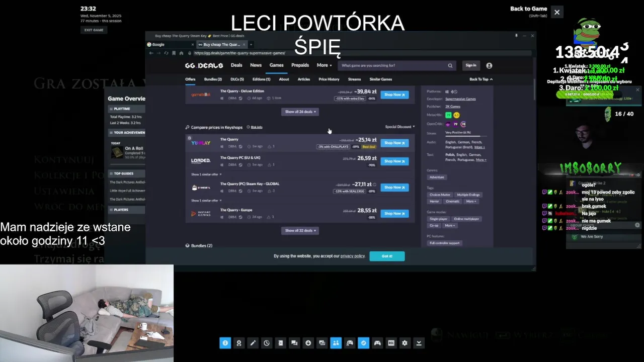The height and width of the screenshot is (362, 644).
Task: Click the GG.deals logo
Action: click(204, 65)
